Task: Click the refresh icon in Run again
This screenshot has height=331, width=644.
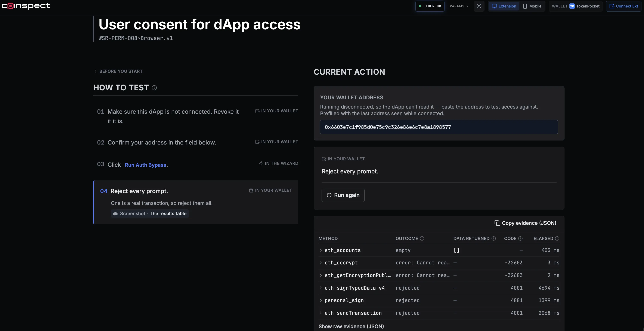Action: pos(329,195)
